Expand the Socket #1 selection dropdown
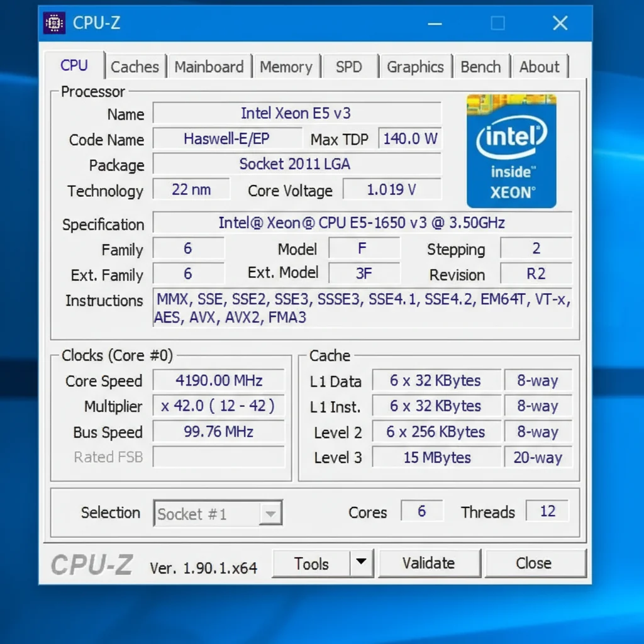Screen dimensions: 644x644 270,514
